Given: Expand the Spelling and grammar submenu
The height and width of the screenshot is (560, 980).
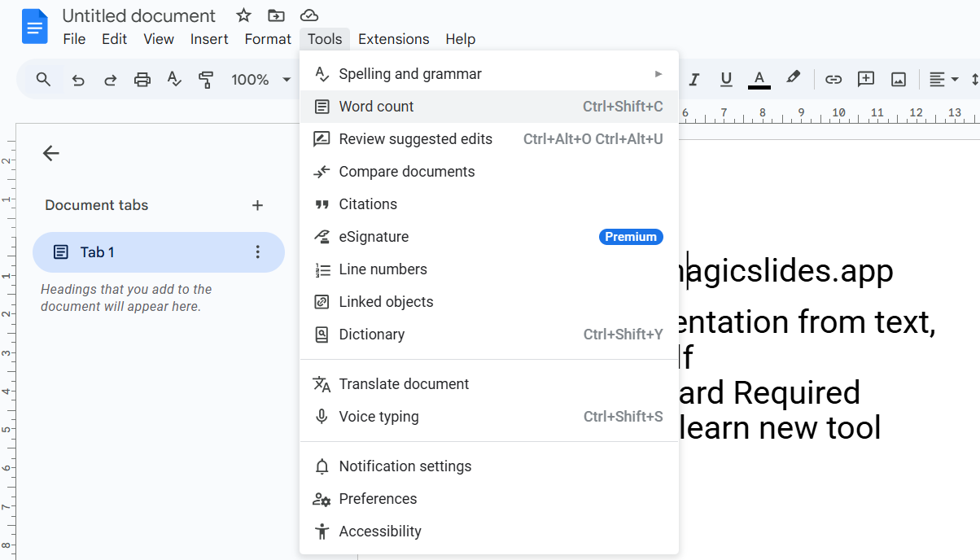Looking at the screenshot, I should [488, 74].
